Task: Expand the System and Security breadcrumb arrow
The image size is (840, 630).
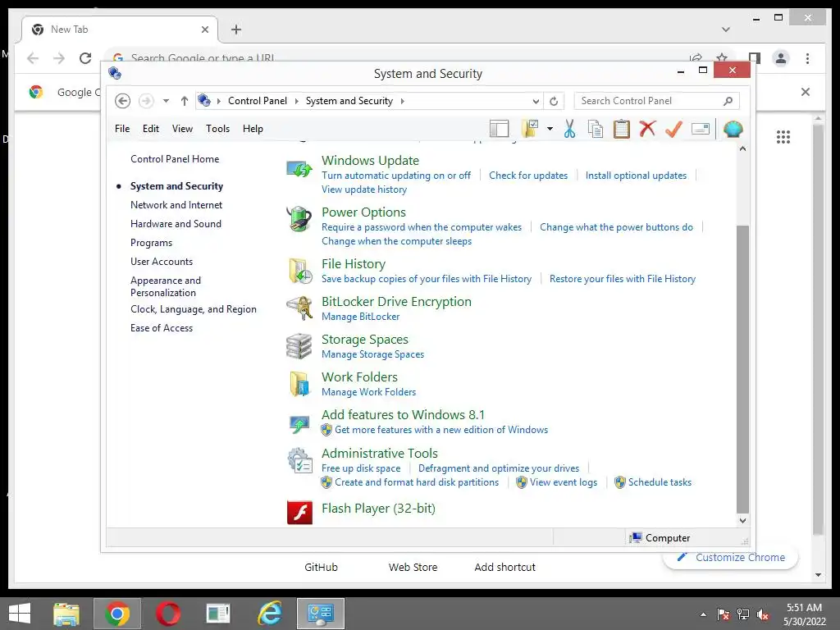Action: [x=402, y=101]
